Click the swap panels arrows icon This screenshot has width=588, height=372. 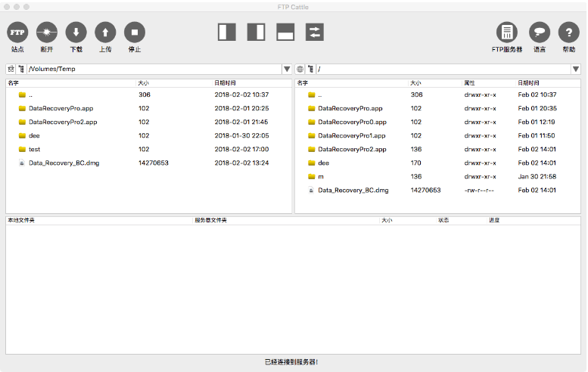click(x=315, y=33)
